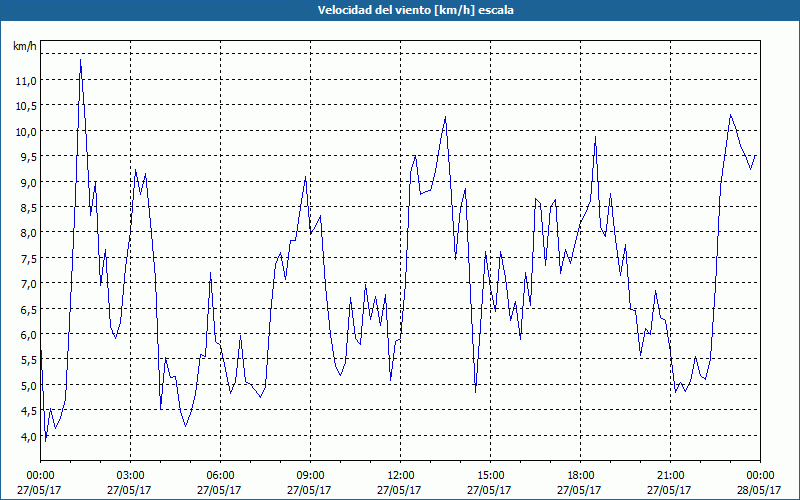Viewport: 800px width, 500px height.
Task: Select the "28/05/17" date label
Action: [759, 490]
